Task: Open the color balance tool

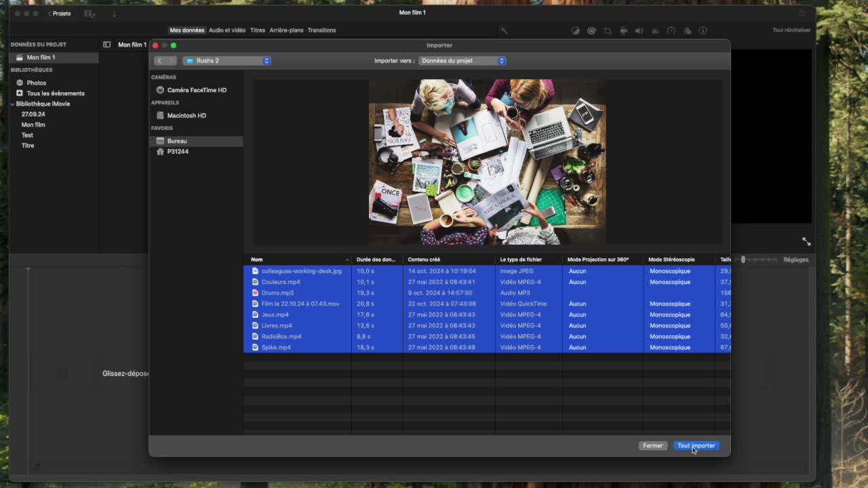Action: tap(575, 30)
